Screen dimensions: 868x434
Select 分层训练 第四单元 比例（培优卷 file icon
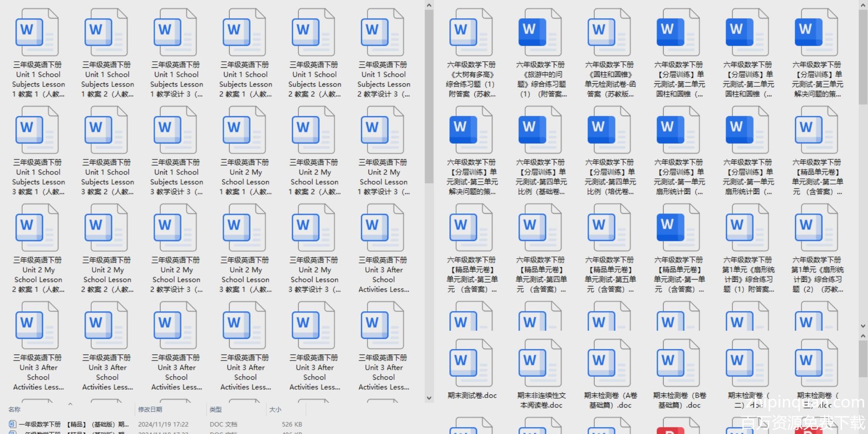(609, 130)
